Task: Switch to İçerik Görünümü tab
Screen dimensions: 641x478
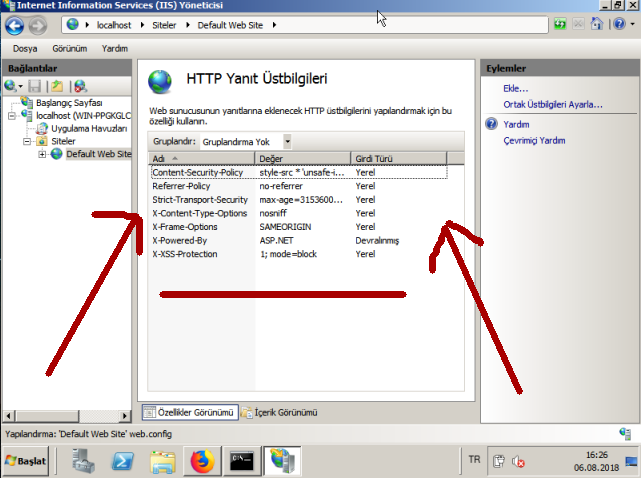Action: click(279, 412)
